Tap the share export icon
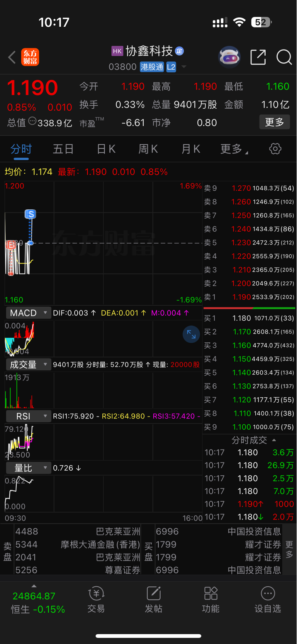 pos(258,57)
